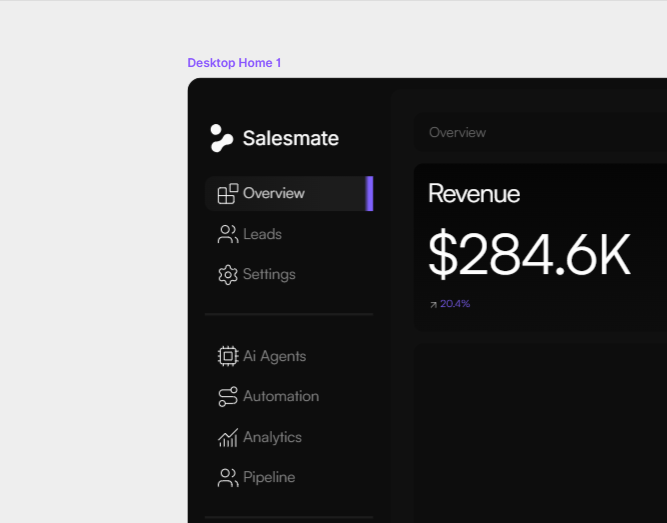Select the $284.6K revenue value
Viewport: 667px width, 523px height.
tap(529, 254)
